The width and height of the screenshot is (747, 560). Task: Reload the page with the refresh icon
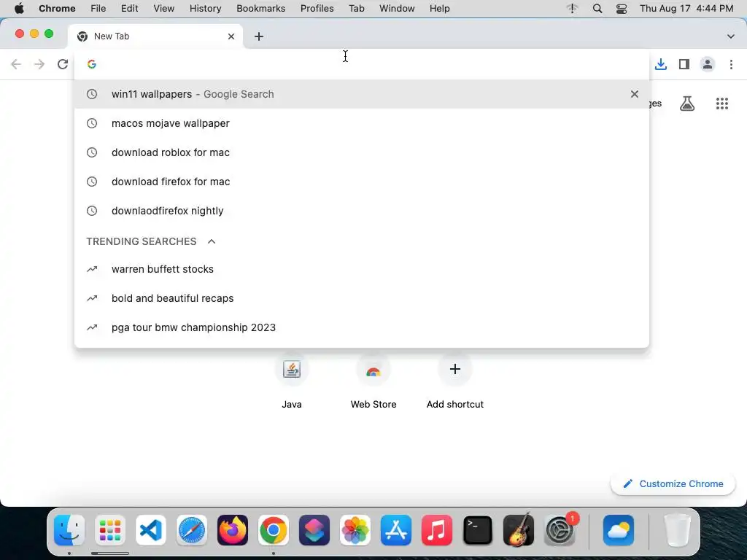coord(63,64)
